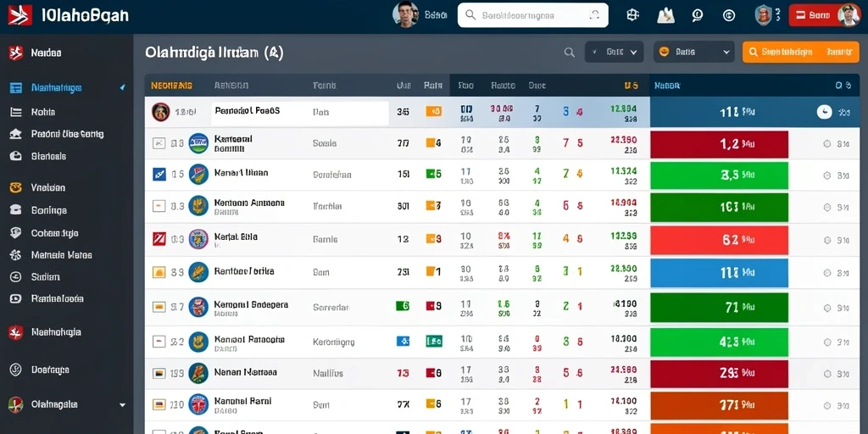Click the magnifier icon beside the filter dropdowns
This screenshot has width=868, height=434.
pyautogui.click(x=569, y=52)
